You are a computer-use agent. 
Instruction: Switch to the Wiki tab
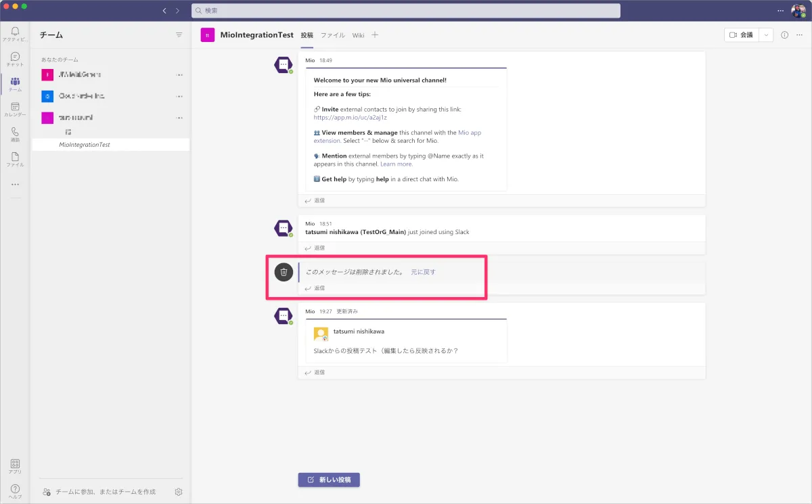click(x=358, y=35)
